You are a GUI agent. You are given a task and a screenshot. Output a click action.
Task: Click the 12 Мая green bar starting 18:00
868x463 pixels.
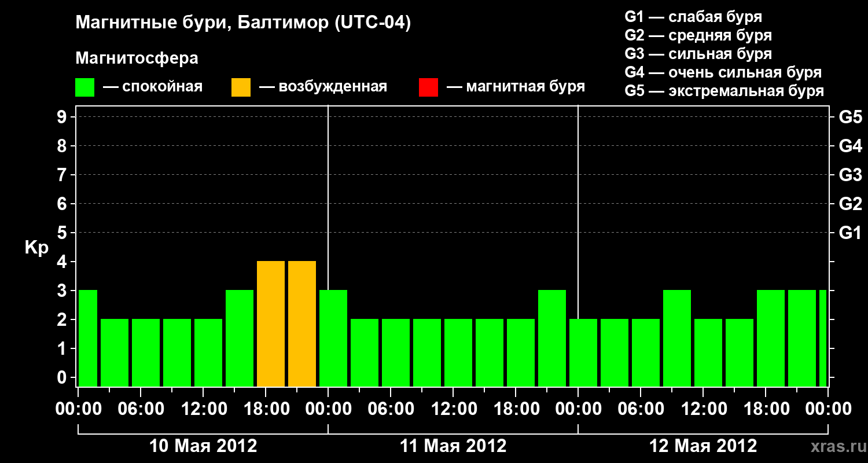point(771,339)
